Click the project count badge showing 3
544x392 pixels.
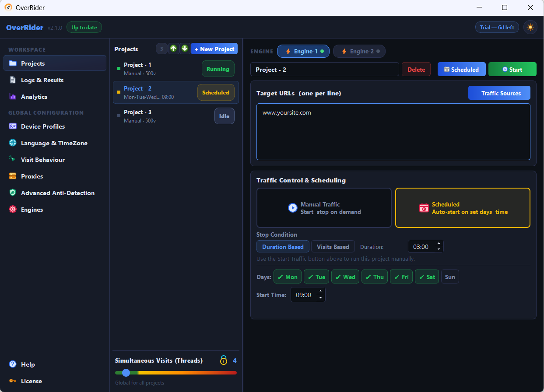pyautogui.click(x=161, y=49)
